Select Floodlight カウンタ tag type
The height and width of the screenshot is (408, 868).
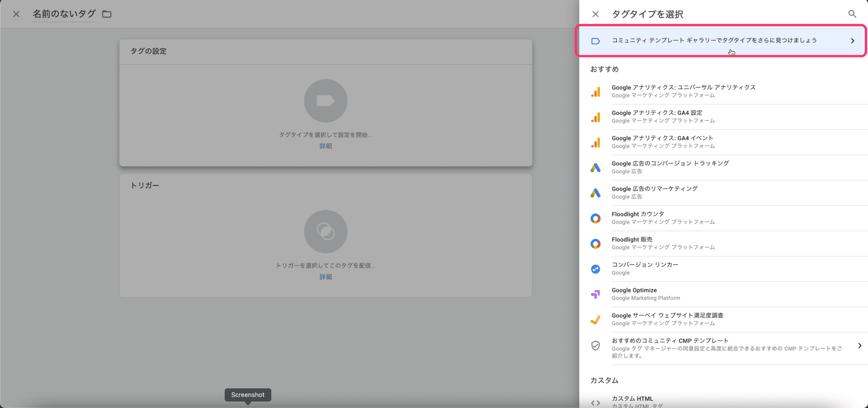pyautogui.click(x=723, y=218)
